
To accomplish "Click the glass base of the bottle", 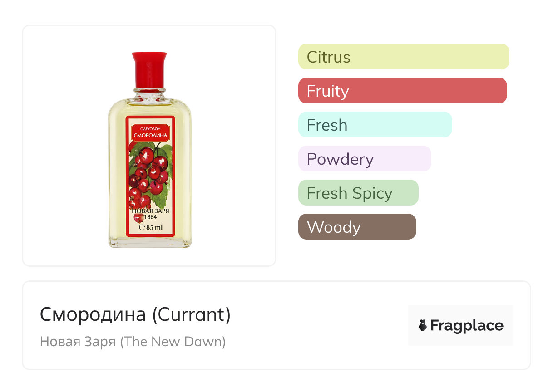I will coord(149,242).
